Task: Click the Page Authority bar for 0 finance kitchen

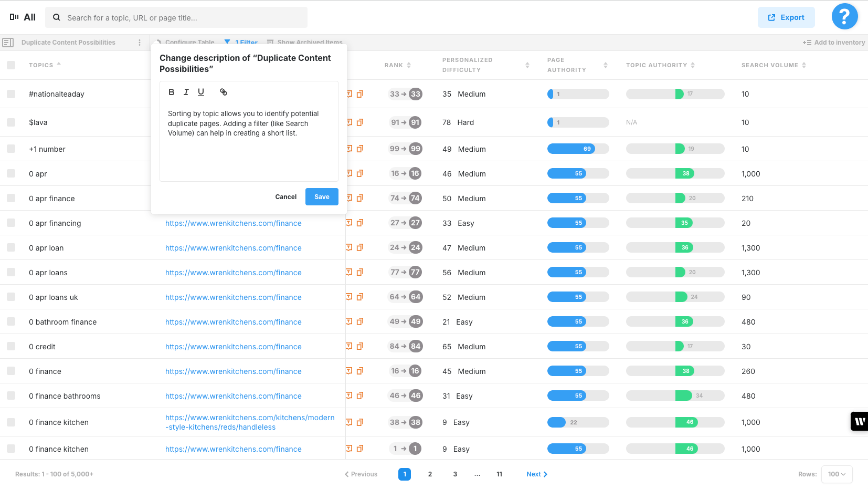Action: [x=578, y=422]
